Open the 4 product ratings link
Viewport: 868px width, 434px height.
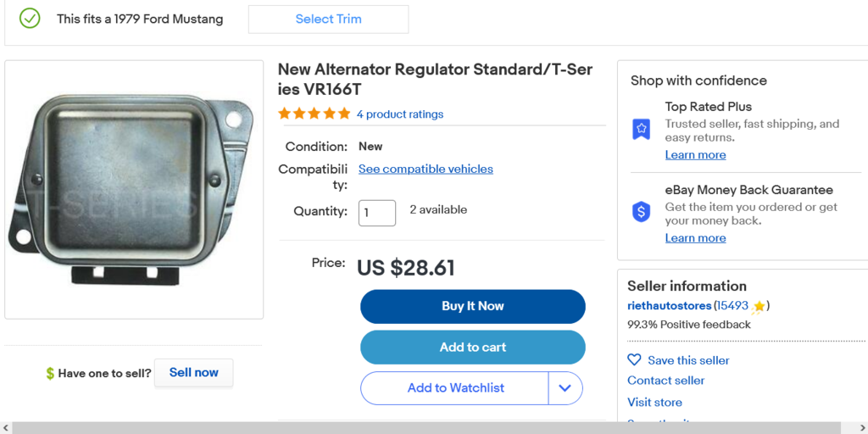point(399,114)
